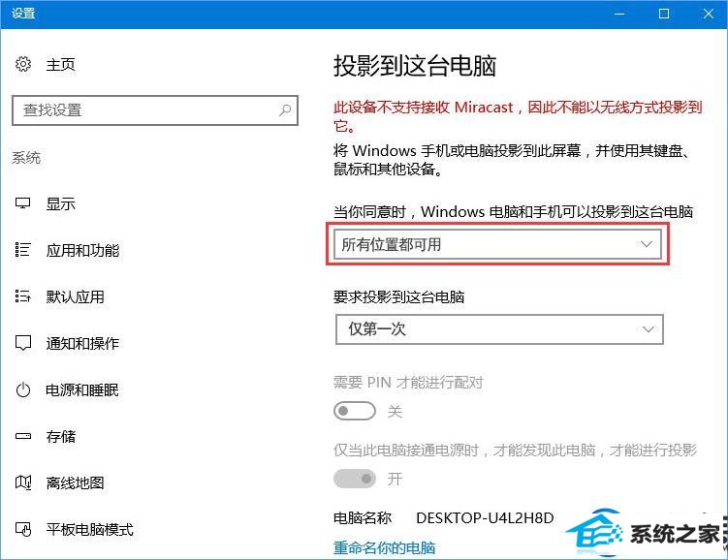Screen dimensions: 728x560
Task: Click the 重命名你的电脑 link
Action: point(385,548)
